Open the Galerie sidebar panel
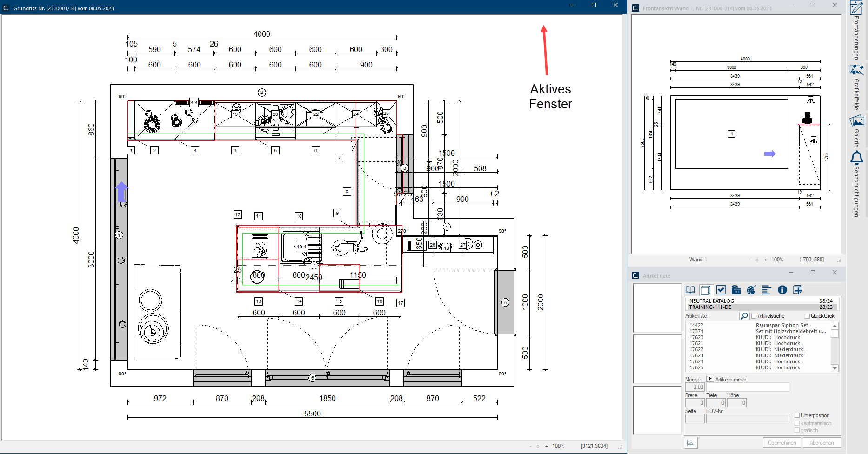Viewport: 868px width, 454px height. click(856, 131)
